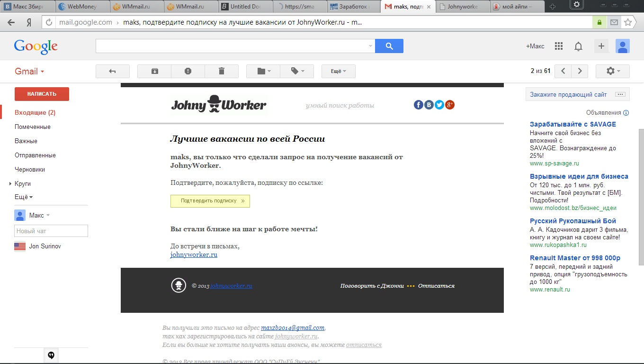Screen dimensions: 644x364
Task: Go to the newer message arrow
Action: click(563, 71)
